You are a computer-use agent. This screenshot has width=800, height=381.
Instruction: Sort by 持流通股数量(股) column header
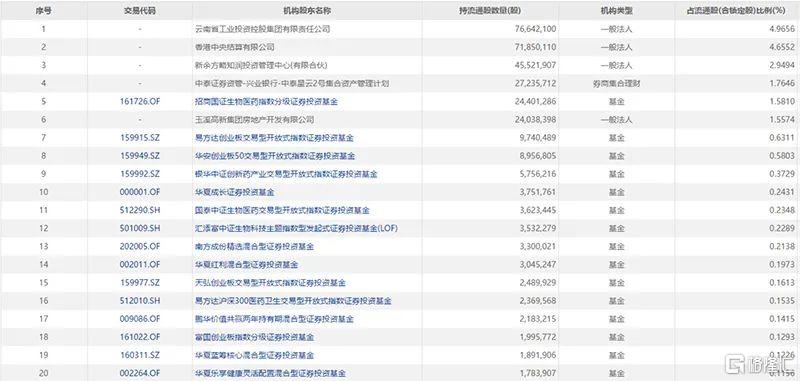490,11
